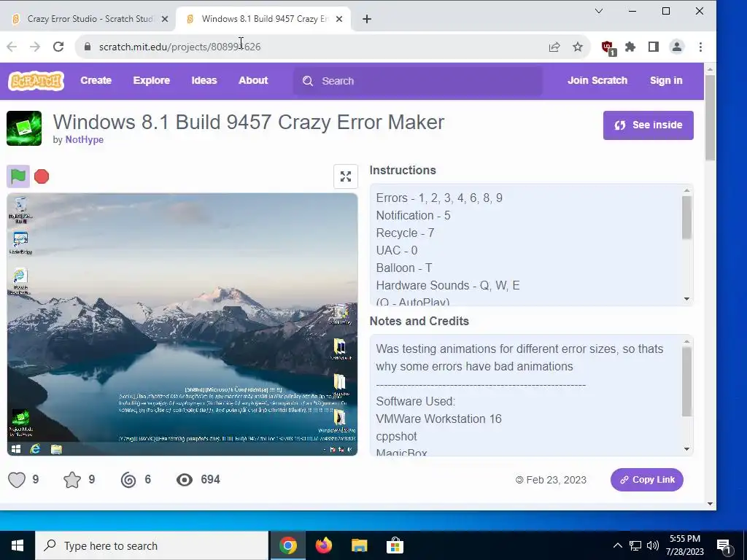Viewport: 747px width, 560px height.
Task: Click the browser address bar URL
Action: (179, 47)
